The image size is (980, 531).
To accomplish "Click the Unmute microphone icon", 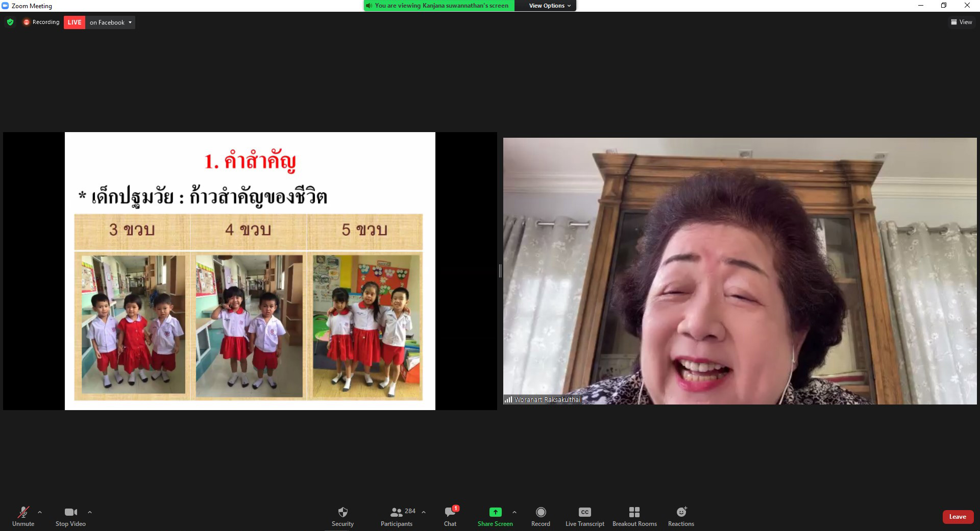I will (23, 512).
